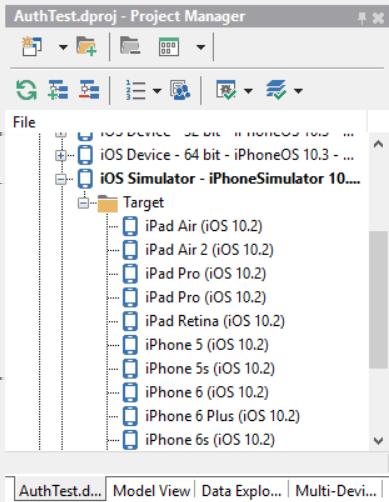Click the Add Existing Project folder icon
The width and height of the screenshot is (389, 502).
point(86,46)
